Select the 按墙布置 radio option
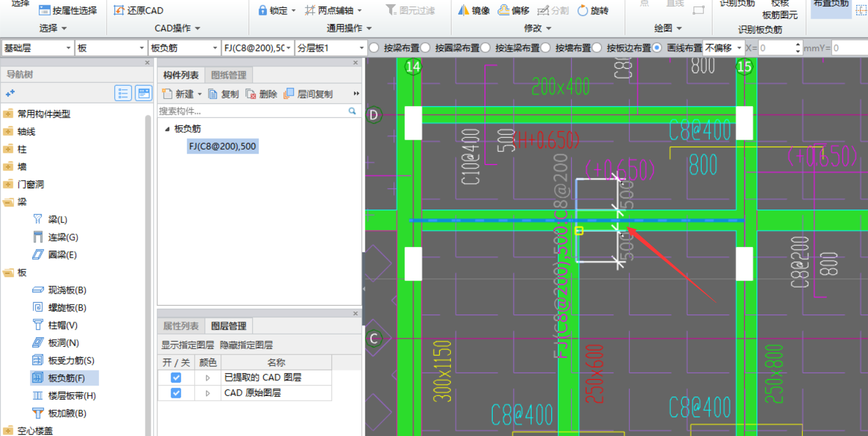This screenshot has height=436, width=868. pyautogui.click(x=545, y=48)
